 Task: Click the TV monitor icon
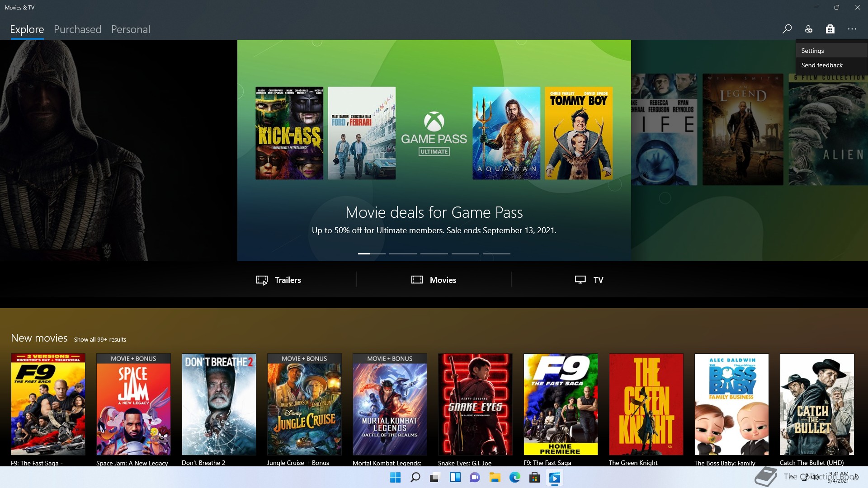580,280
